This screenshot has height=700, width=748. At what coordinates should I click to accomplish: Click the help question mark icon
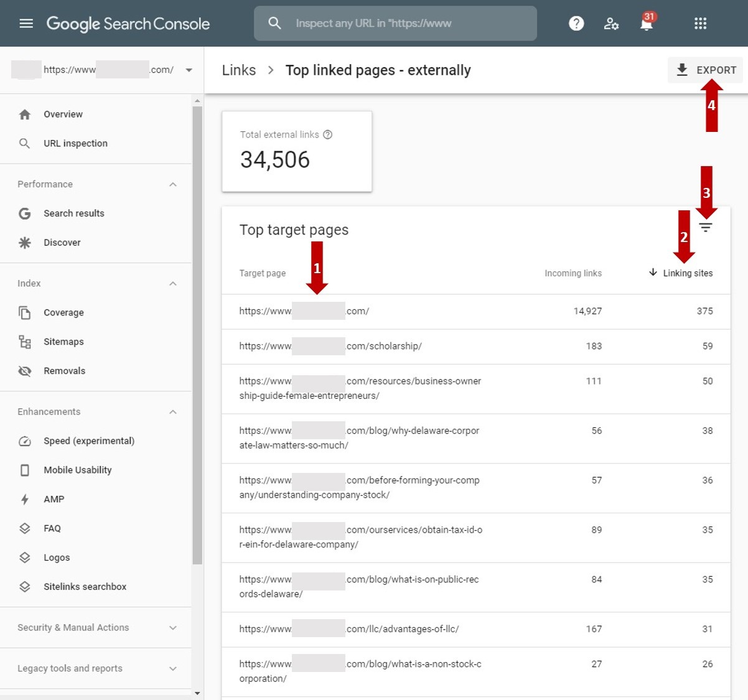tap(576, 24)
